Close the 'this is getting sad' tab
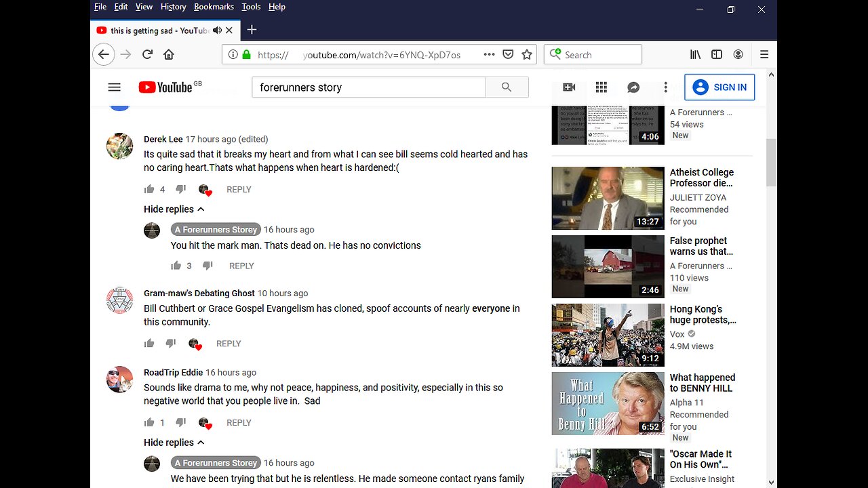The width and height of the screenshot is (868, 488). pos(229,30)
